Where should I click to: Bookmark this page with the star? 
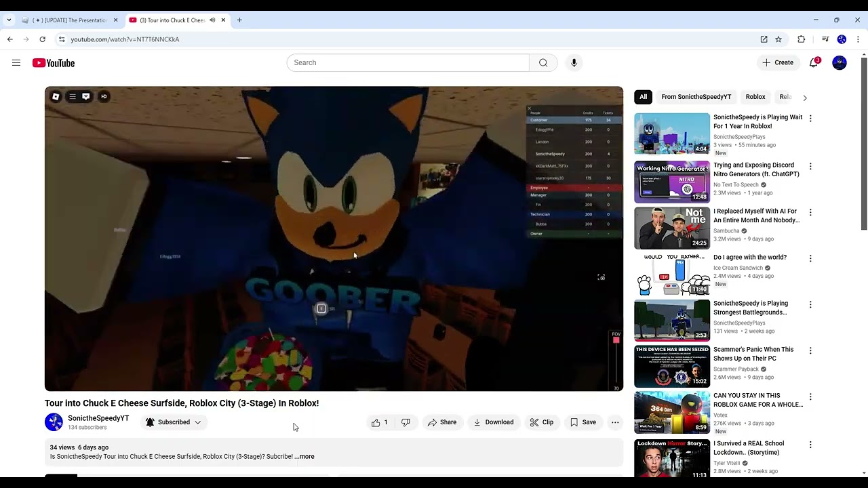coord(778,39)
